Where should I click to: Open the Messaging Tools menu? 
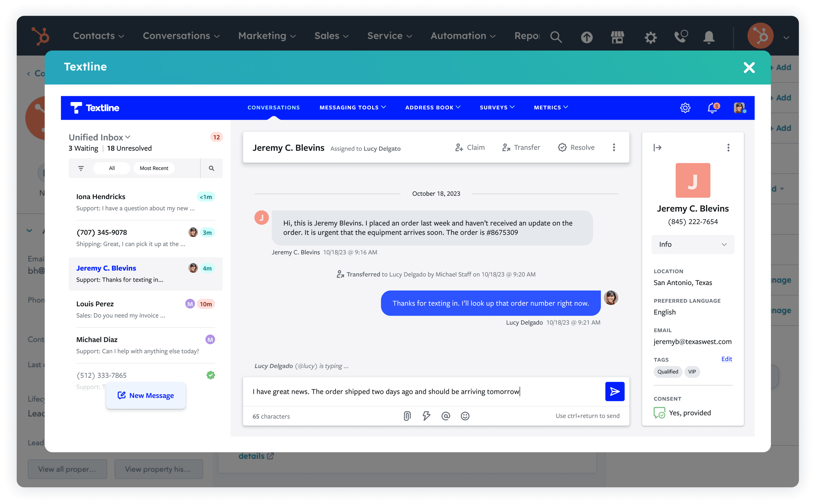click(353, 107)
